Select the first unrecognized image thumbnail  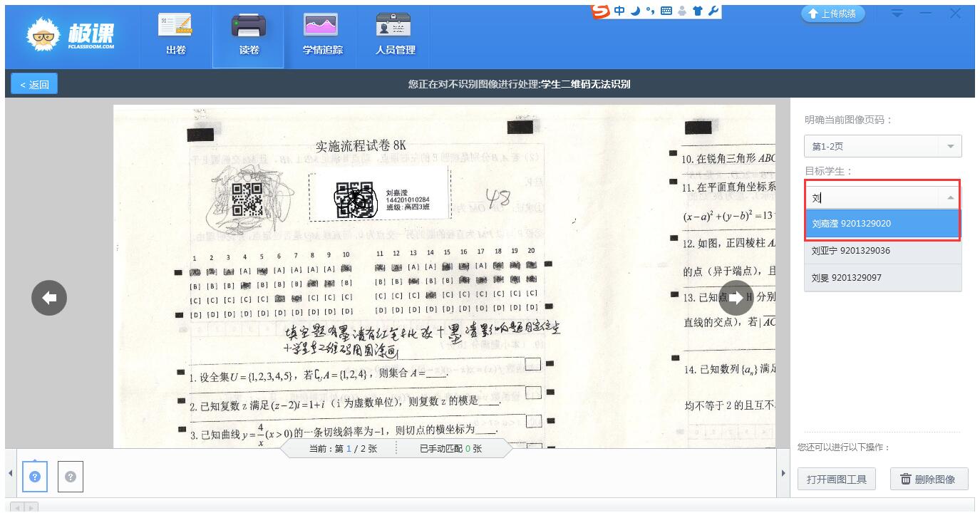pyautogui.click(x=35, y=477)
